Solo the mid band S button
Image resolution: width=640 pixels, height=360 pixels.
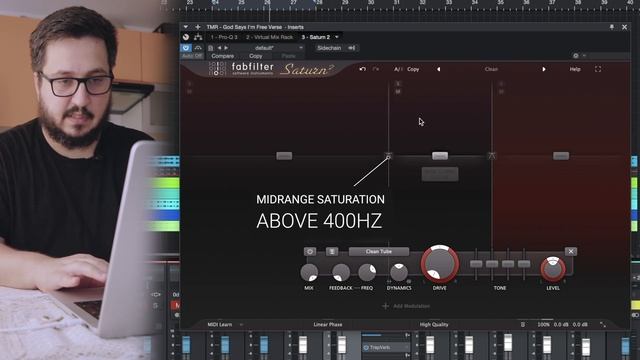[x=398, y=84]
